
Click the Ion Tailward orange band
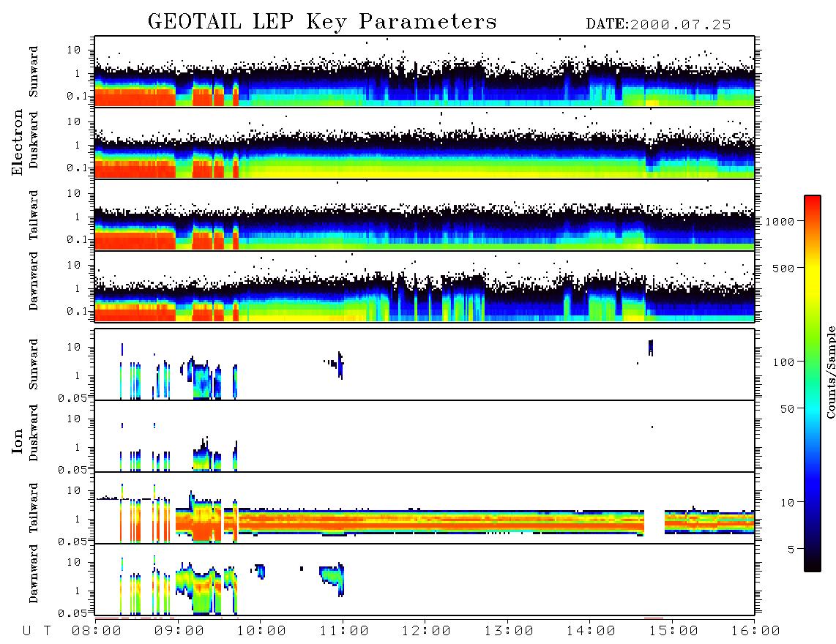pyautogui.click(x=443, y=523)
